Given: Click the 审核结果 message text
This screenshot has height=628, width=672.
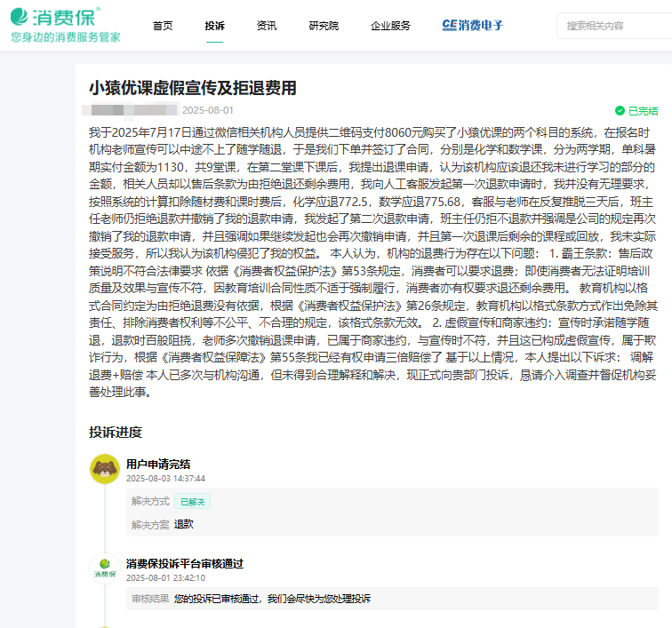Looking at the screenshot, I should 272,599.
